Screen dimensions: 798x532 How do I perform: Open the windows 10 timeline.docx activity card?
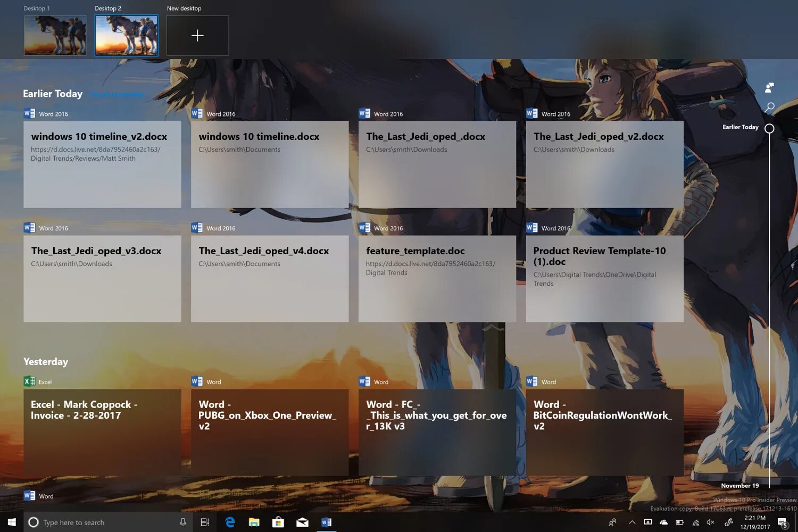(270, 164)
